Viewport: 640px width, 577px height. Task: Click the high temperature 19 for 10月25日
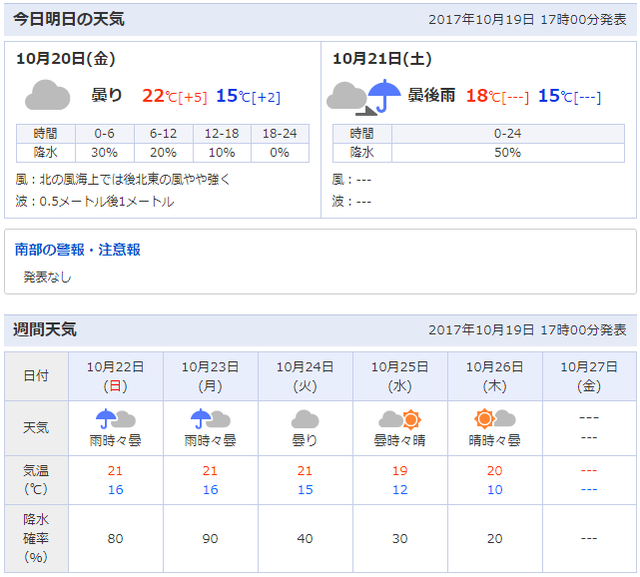400,470
